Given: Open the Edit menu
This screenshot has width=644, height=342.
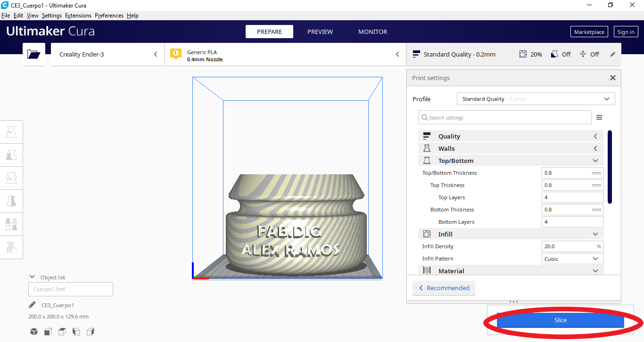Looking at the screenshot, I should pyautogui.click(x=18, y=16).
